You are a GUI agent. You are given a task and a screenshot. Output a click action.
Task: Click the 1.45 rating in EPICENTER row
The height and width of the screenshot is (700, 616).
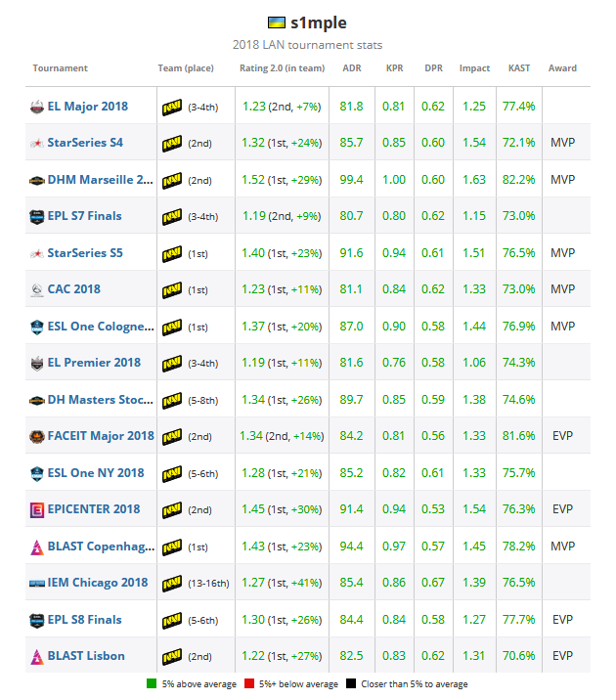253,509
